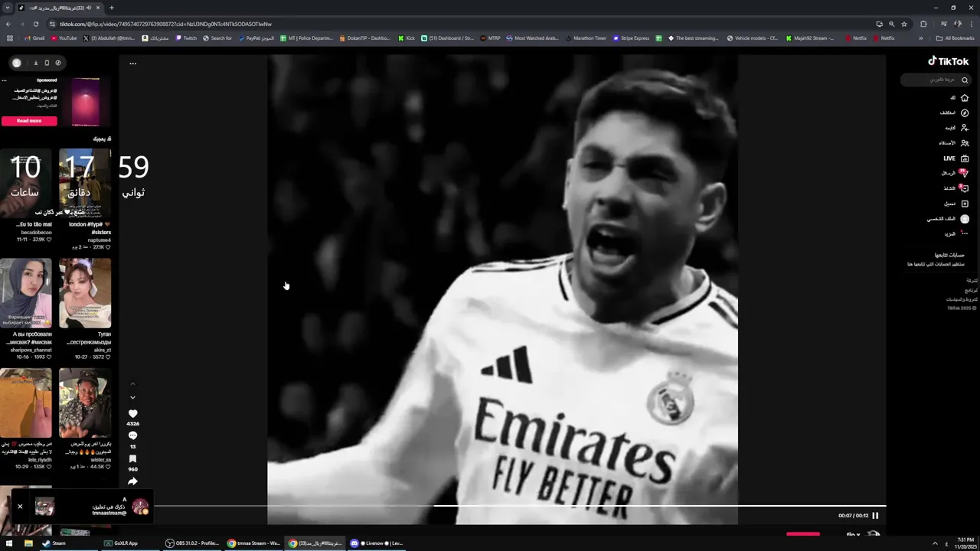Mute the tab audio speaker icon

89,8
